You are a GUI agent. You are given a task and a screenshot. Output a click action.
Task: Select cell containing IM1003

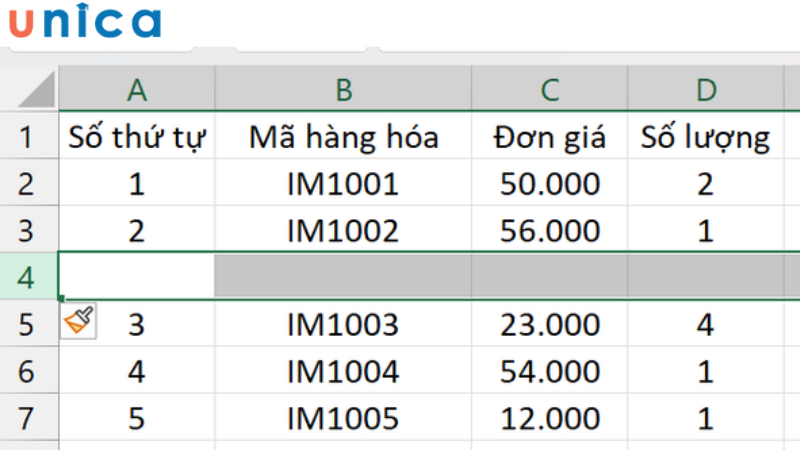[343, 323]
